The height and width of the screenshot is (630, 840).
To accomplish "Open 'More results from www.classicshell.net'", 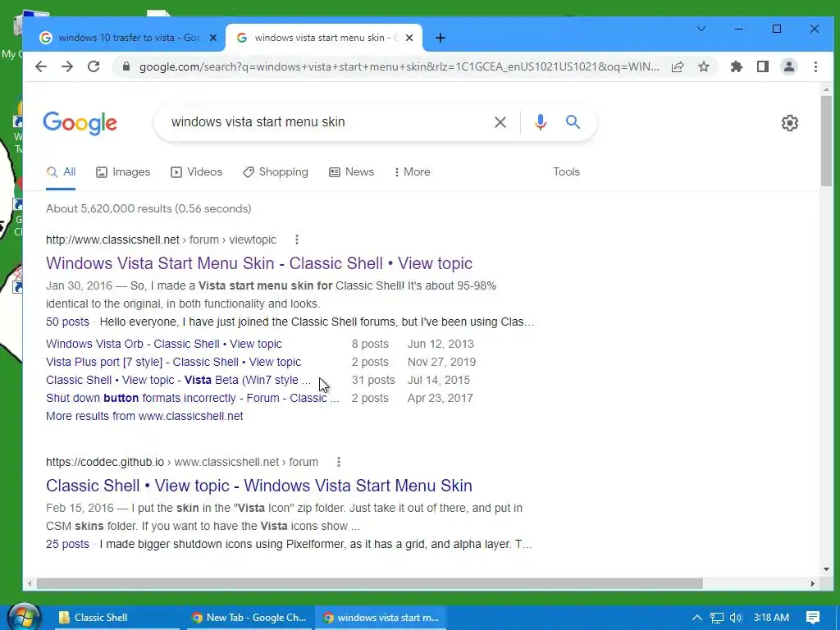I will (x=144, y=416).
